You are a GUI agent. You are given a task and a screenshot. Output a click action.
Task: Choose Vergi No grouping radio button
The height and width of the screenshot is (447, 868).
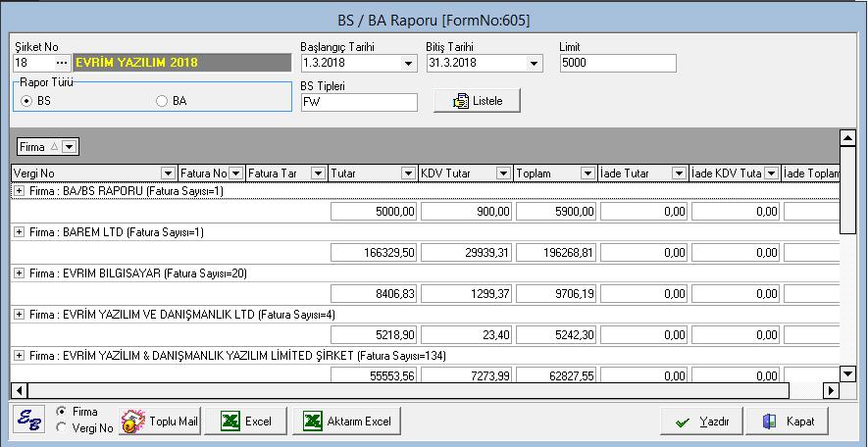[x=62, y=427]
